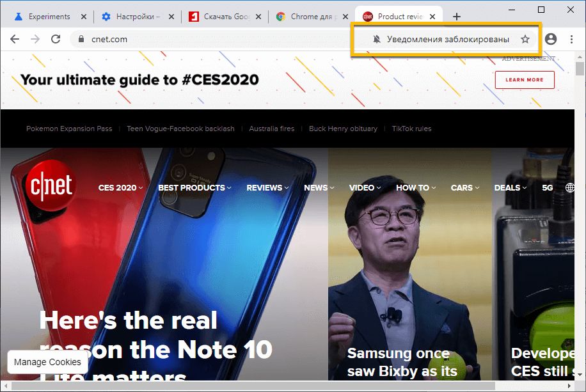Click the vertical scrollbar up arrow
The width and height of the screenshot is (586, 392).
point(580,57)
